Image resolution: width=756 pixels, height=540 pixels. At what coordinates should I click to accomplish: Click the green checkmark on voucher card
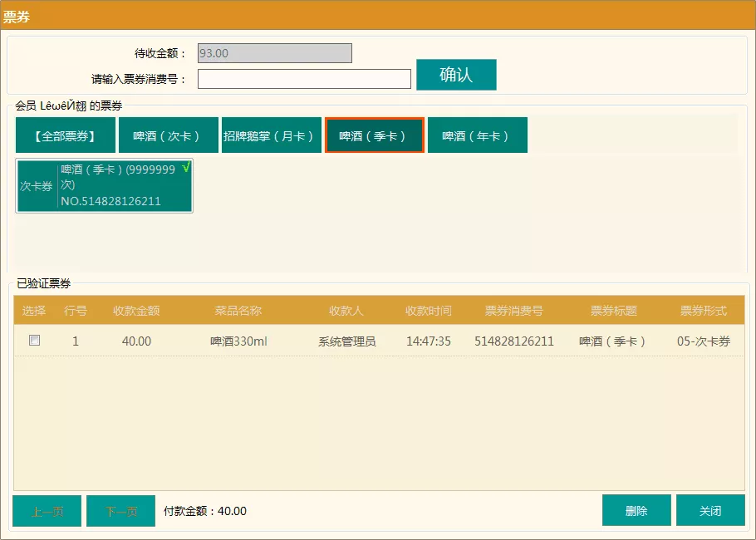tap(185, 168)
